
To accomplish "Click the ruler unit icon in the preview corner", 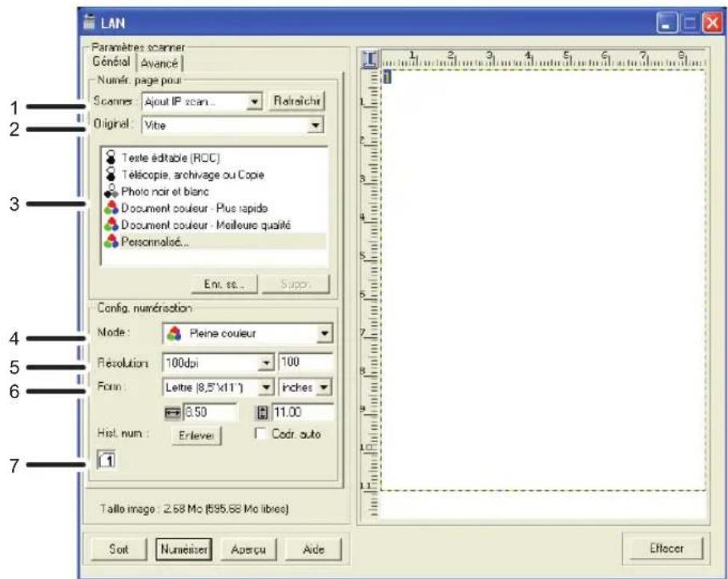I will pos(369,59).
